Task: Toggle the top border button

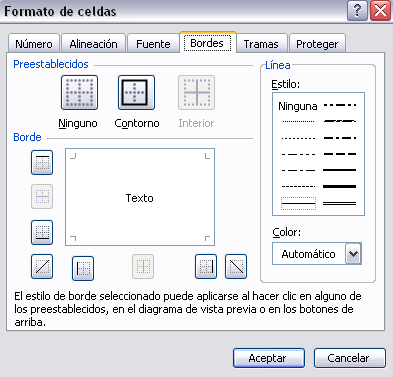Action: (x=42, y=162)
